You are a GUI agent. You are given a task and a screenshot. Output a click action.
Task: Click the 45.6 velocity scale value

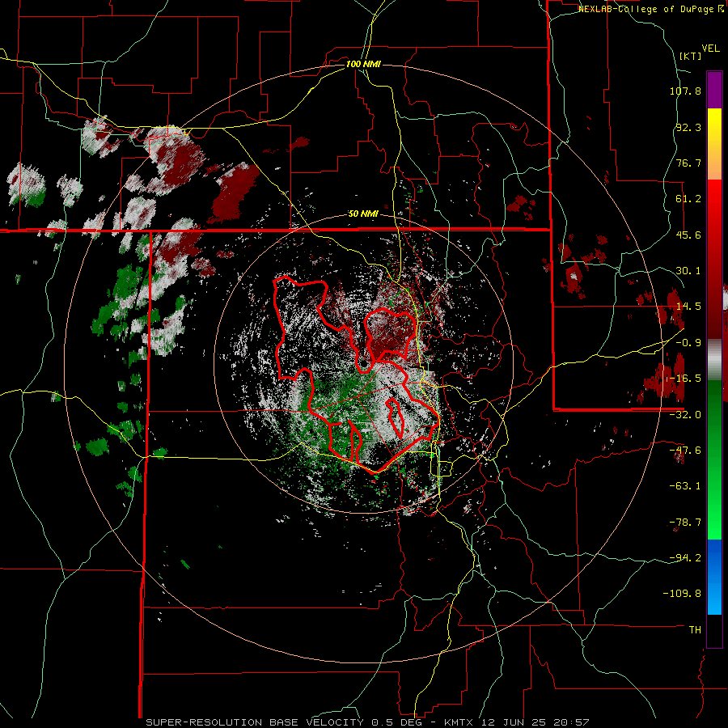[688, 235]
